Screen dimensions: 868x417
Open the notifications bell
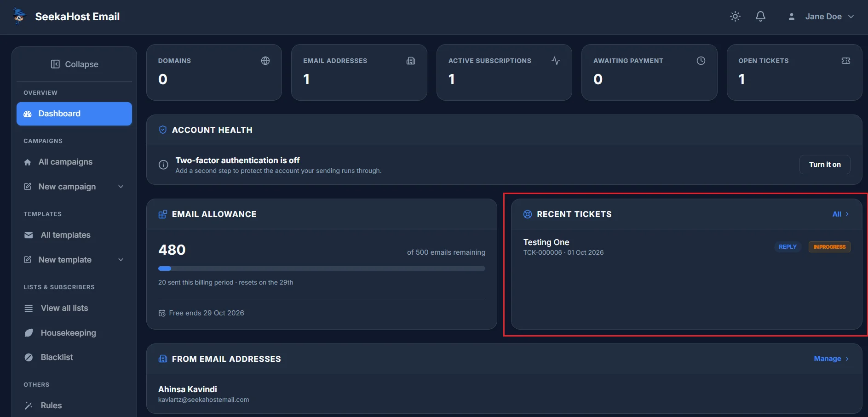pos(760,17)
